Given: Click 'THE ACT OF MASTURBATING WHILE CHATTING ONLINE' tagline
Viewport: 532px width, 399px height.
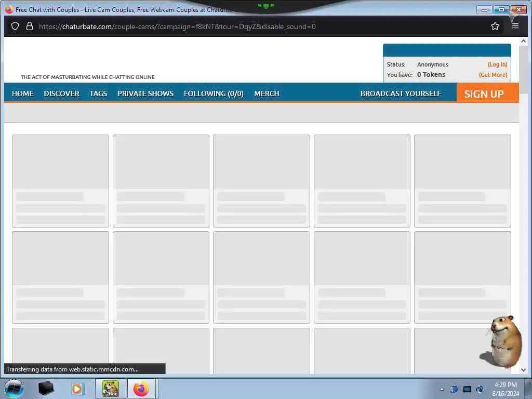Looking at the screenshot, I should point(87,77).
